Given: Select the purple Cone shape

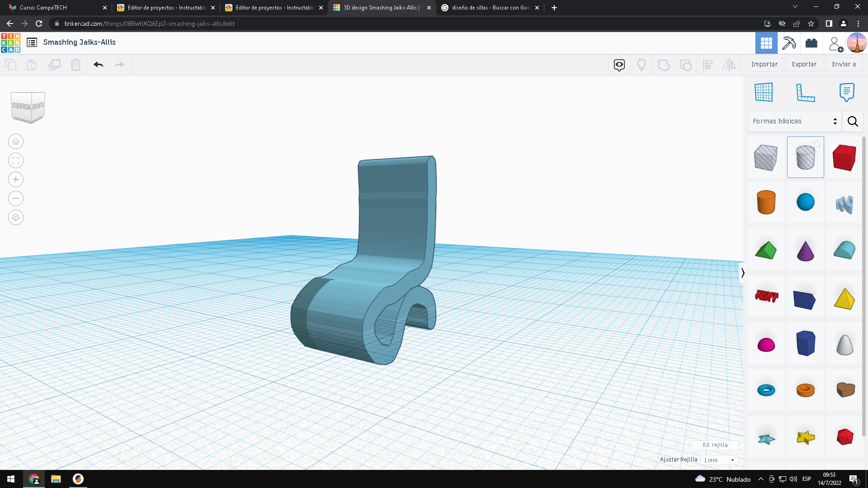Looking at the screenshot, I should [x=805, y=251].
